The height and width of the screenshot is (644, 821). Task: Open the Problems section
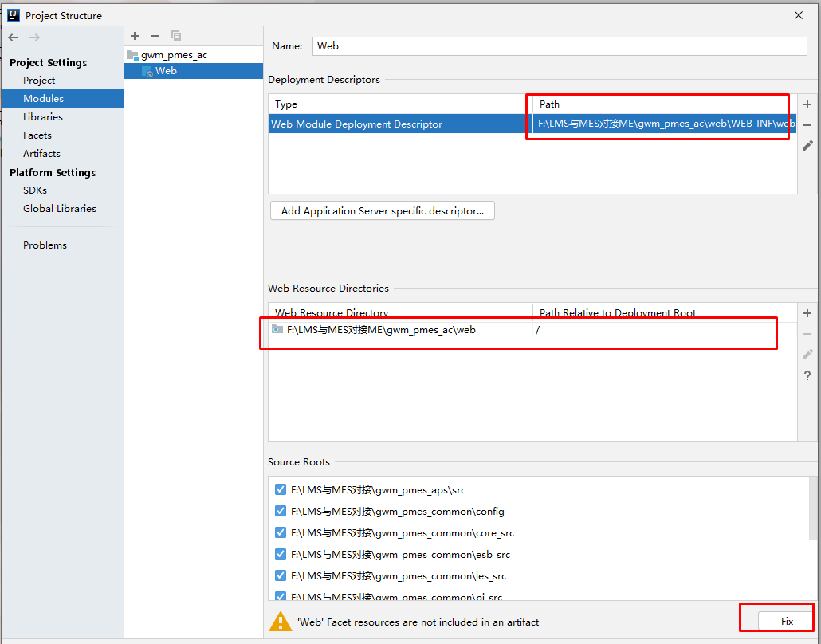(x=45, y=245)
